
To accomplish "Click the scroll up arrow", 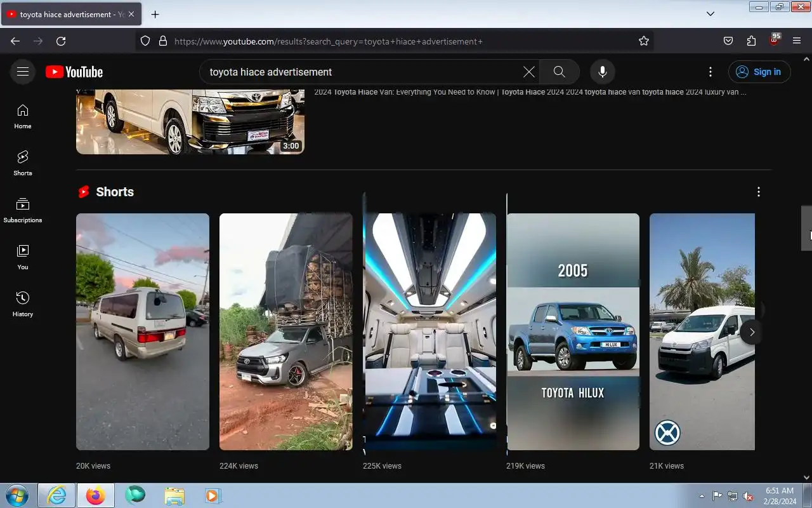I will point(807,58).
